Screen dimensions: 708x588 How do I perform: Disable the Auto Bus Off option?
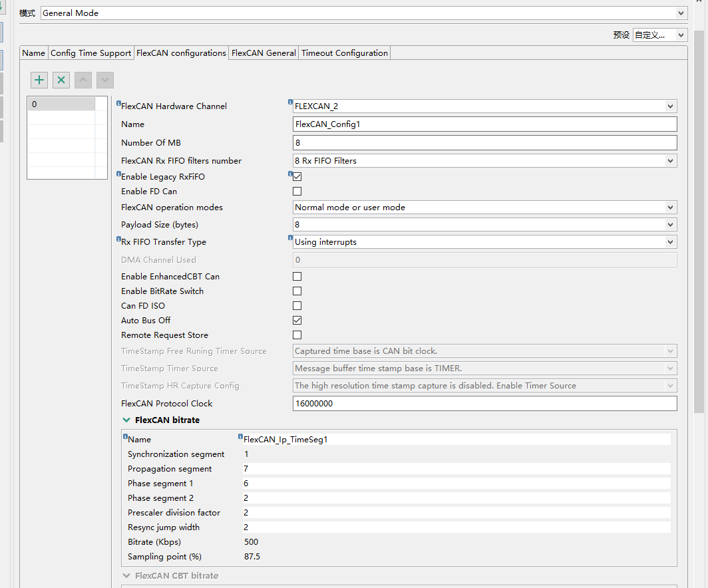click(x=297, y=320)
